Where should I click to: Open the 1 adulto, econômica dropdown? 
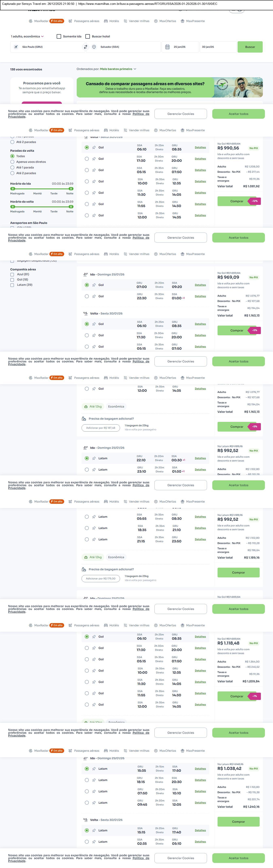(x=27, y=36)
